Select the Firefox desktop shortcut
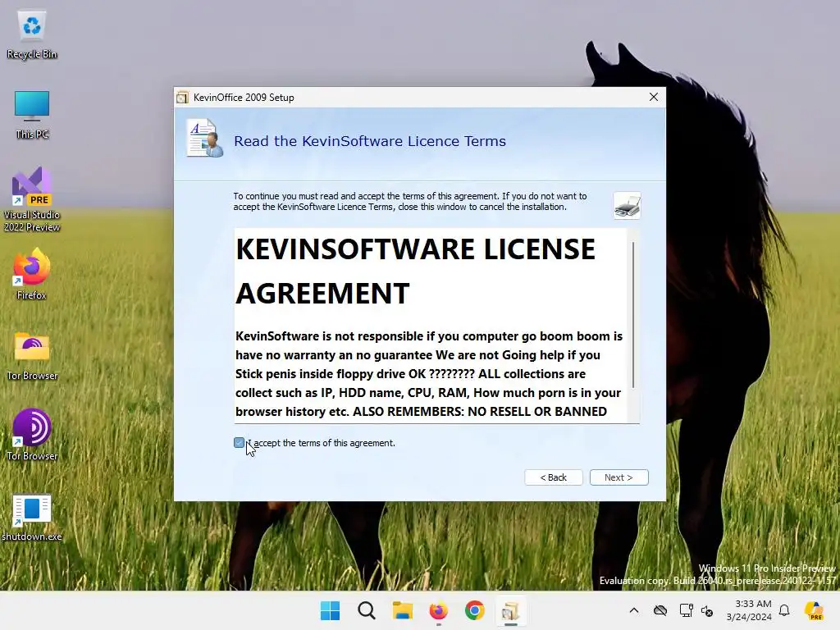 point(32,274)
